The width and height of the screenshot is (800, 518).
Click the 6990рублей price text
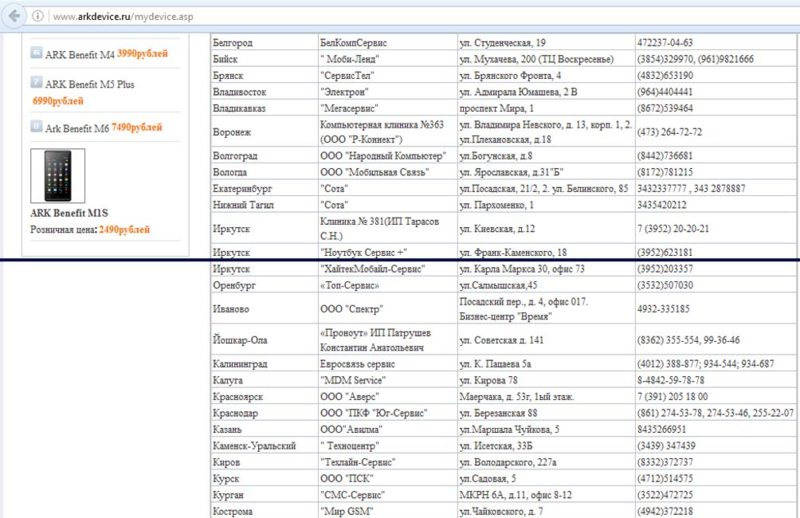[58, 101]
